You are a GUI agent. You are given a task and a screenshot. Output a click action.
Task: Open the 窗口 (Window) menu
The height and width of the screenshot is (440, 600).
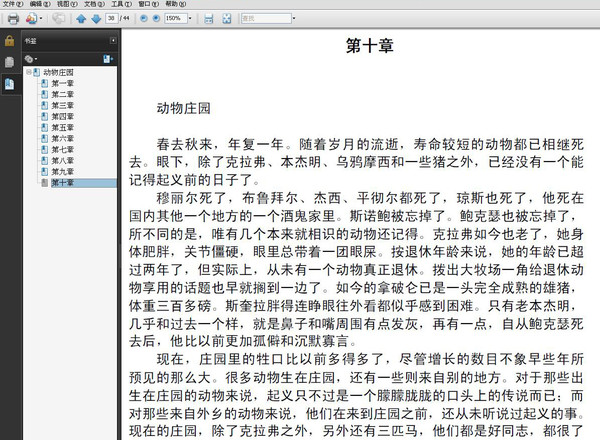(x=148, y=4)
